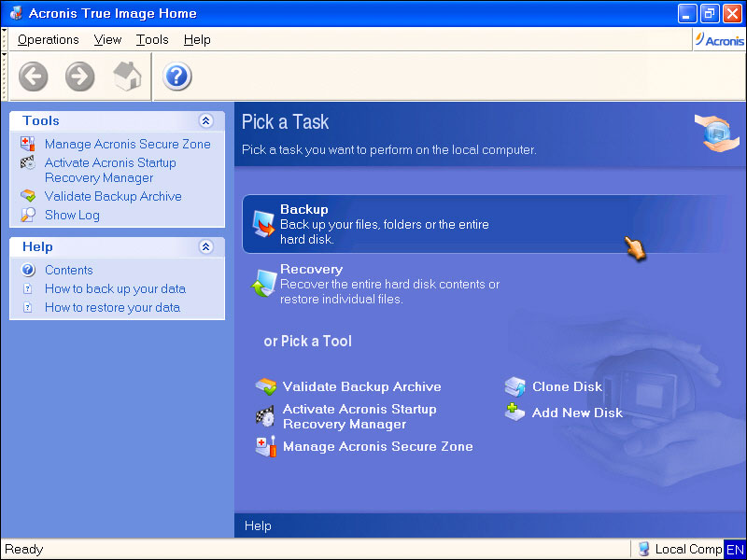Click the Activate Startup Recovery Manager icon in main panel
Screen dimensions: 747x560
(265, 415)
